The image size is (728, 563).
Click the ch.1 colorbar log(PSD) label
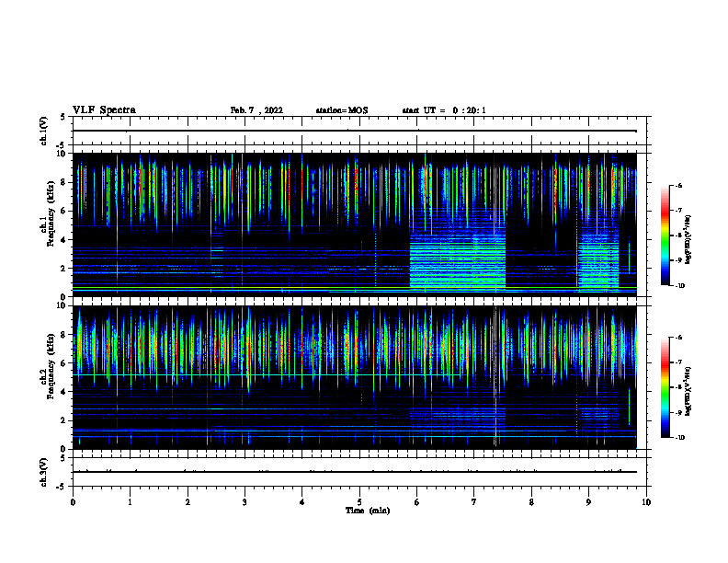click(688, 239)
